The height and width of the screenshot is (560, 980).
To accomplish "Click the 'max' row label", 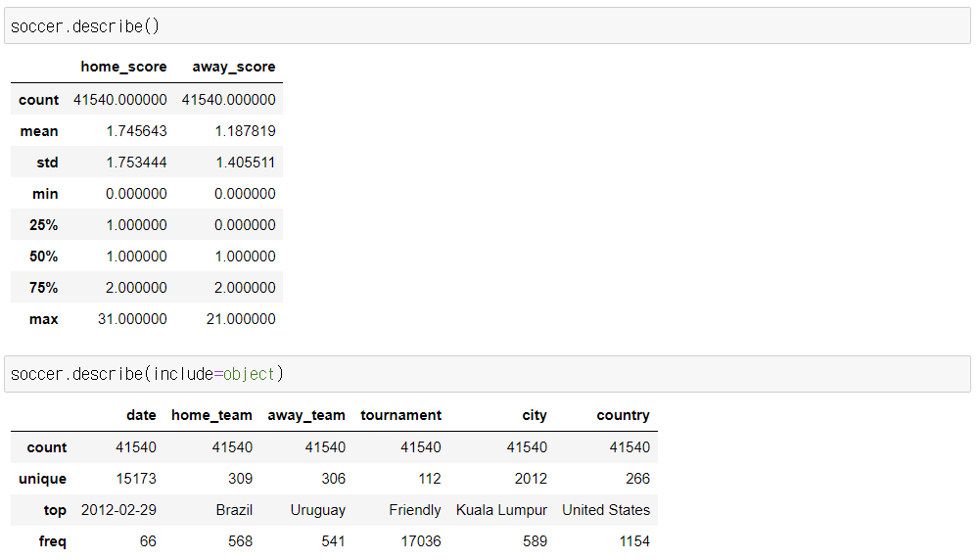I will [x=43, y=319].
